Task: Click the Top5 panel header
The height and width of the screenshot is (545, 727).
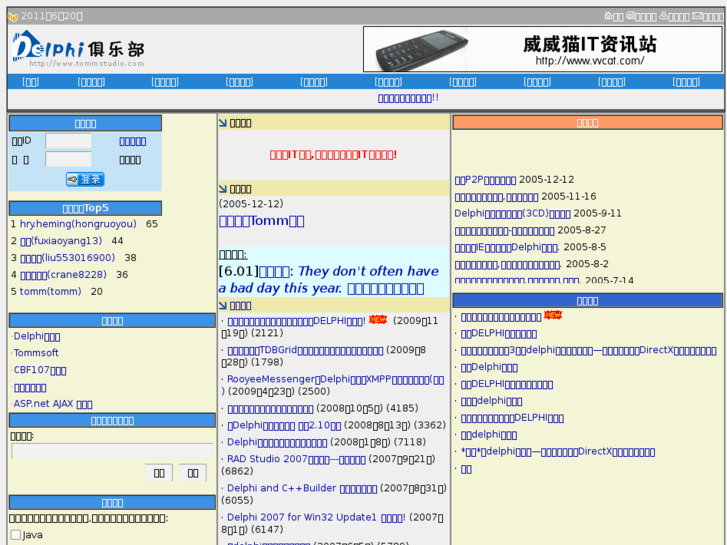Action: point(85,208)
